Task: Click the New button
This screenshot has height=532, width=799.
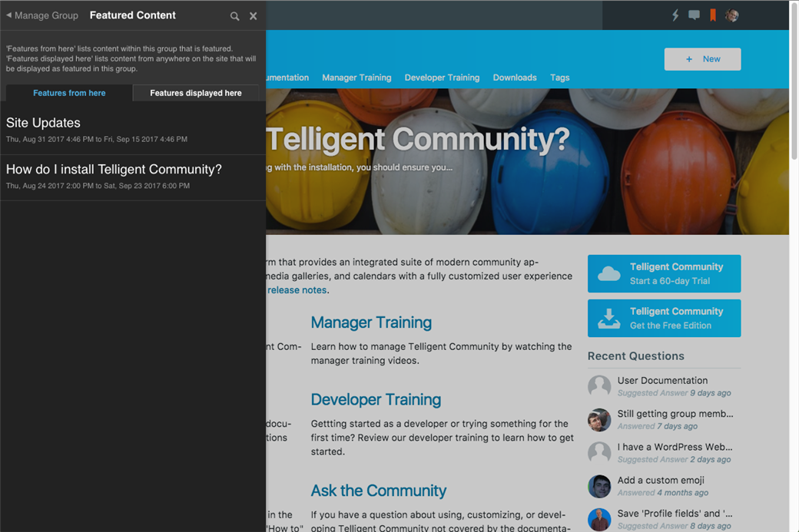Action: 703,59
